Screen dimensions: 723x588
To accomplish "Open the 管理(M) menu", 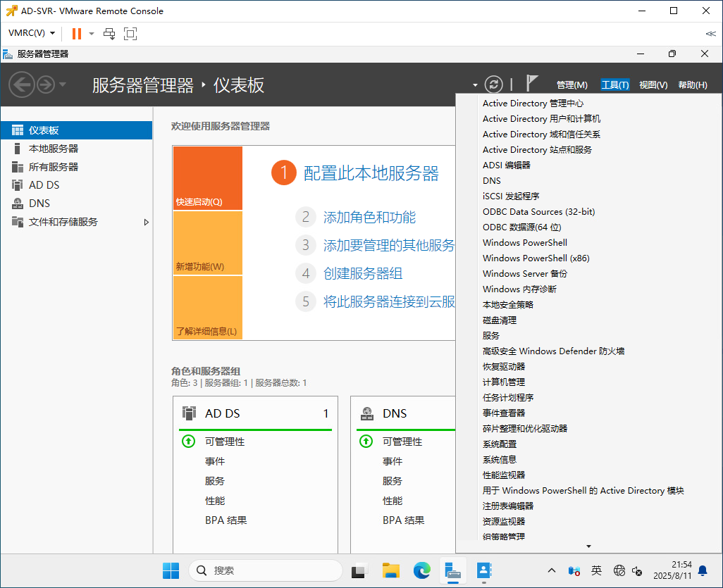I will 571,85.
